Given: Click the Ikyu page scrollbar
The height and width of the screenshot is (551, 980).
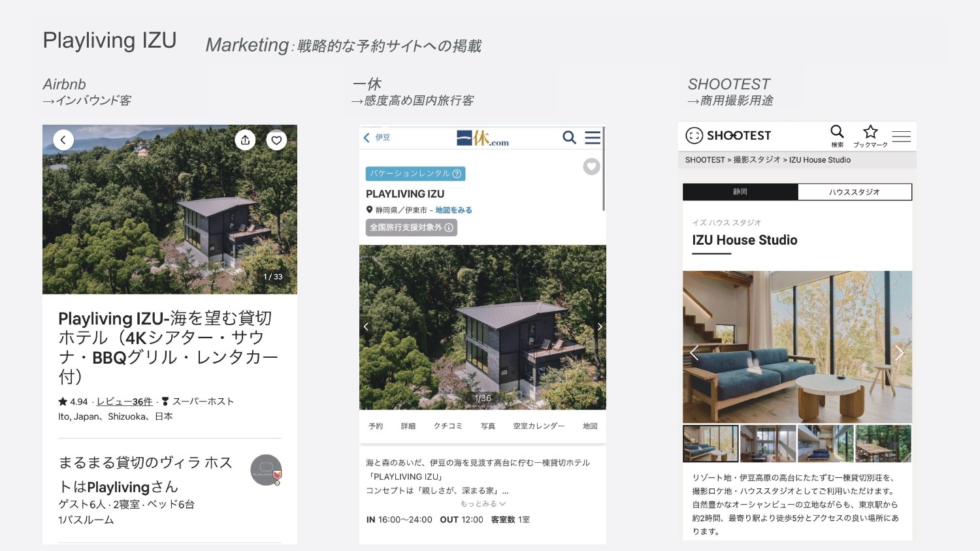Looking at the screenshot, I should tap(603, 169).
